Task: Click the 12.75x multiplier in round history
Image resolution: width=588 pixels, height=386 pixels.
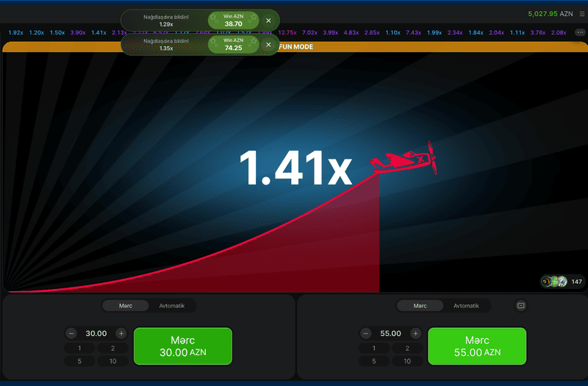Action: pyautogui.click(x=287, y=32)
